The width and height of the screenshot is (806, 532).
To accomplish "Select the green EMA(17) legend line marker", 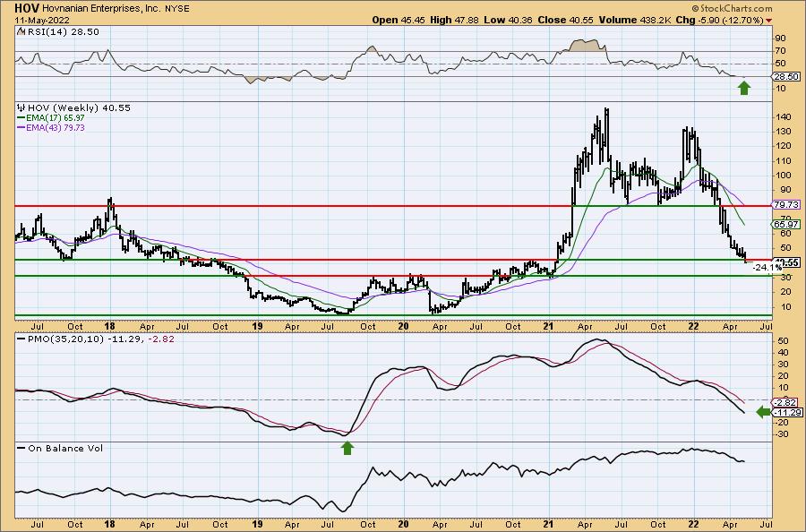I will 21,118.
